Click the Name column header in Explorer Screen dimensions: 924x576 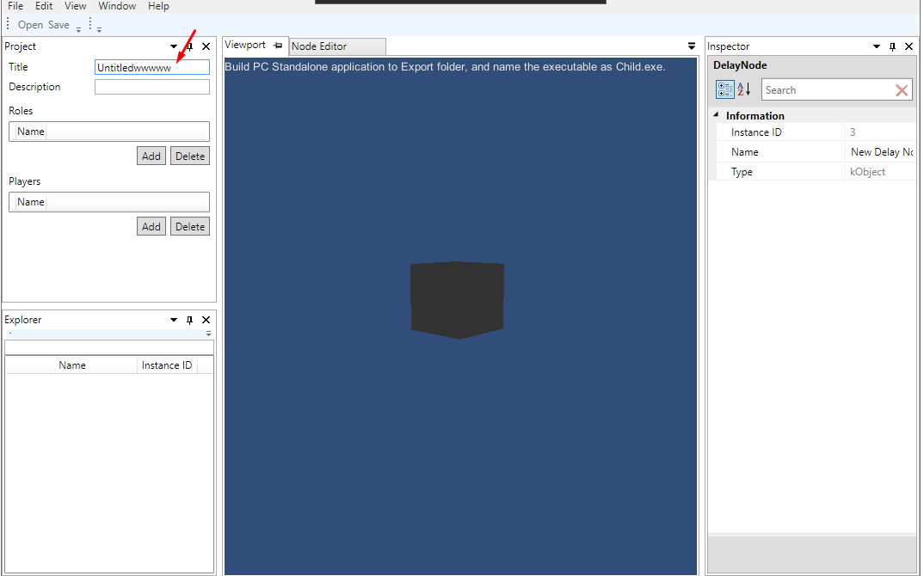click(x=71, y=365)
